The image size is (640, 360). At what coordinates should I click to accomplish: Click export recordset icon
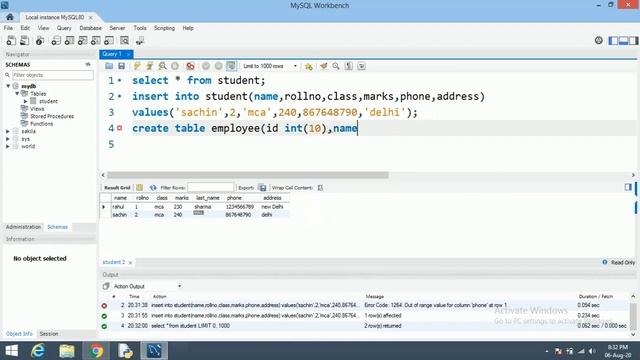(x=262, y=188)
